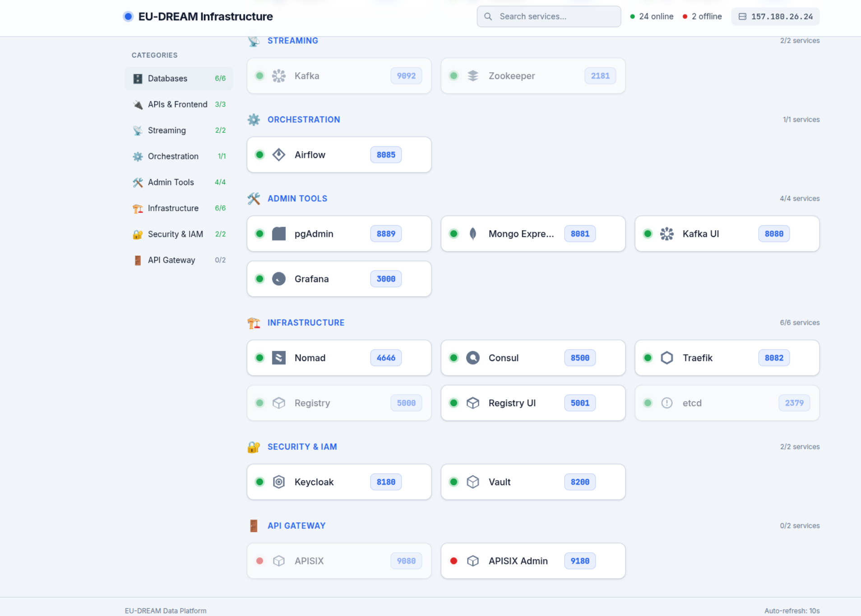This screenshot has height=616, width=861.
Task: Open pgAdmin port 8889 link
Action: [x=386, y=234]
